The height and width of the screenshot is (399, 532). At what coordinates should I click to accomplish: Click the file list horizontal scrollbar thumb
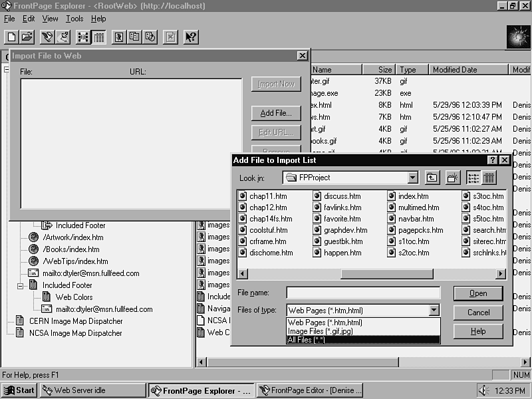386,274
